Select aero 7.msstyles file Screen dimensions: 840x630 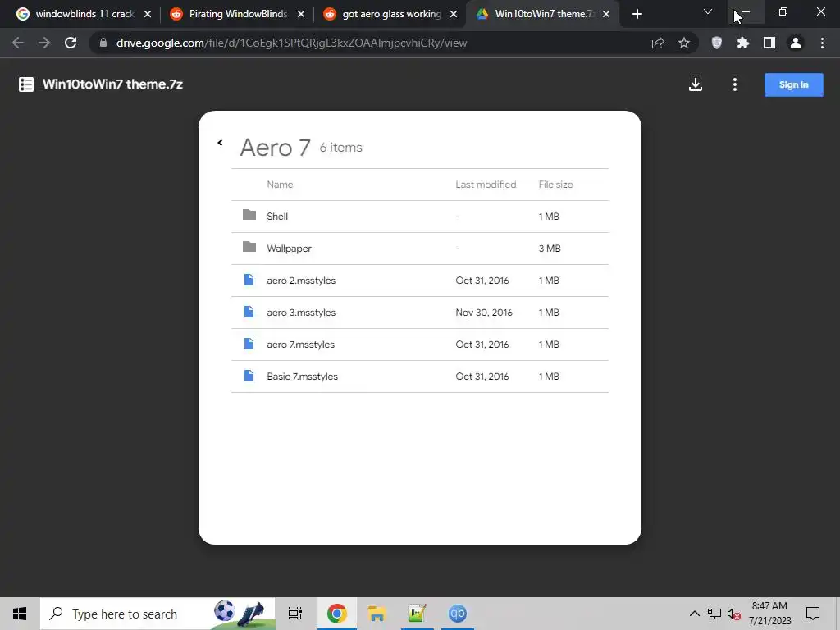click(x=419, y=345)
